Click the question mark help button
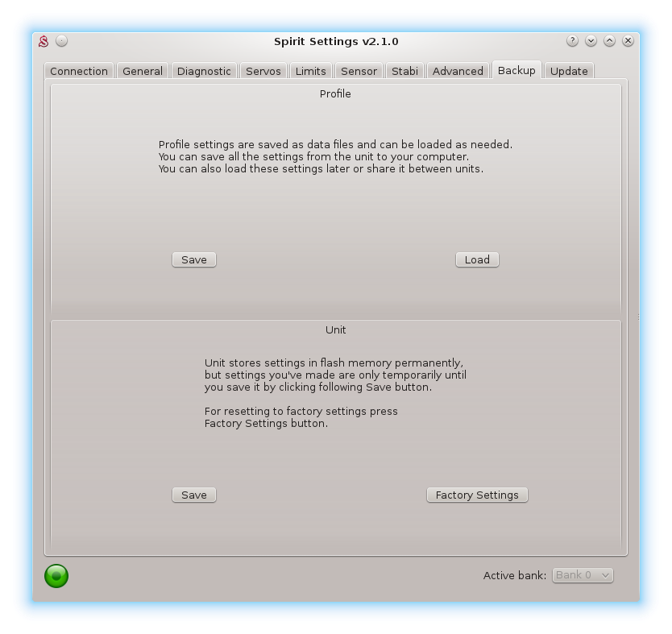The image size is (672, 634). tap(572, 41)
